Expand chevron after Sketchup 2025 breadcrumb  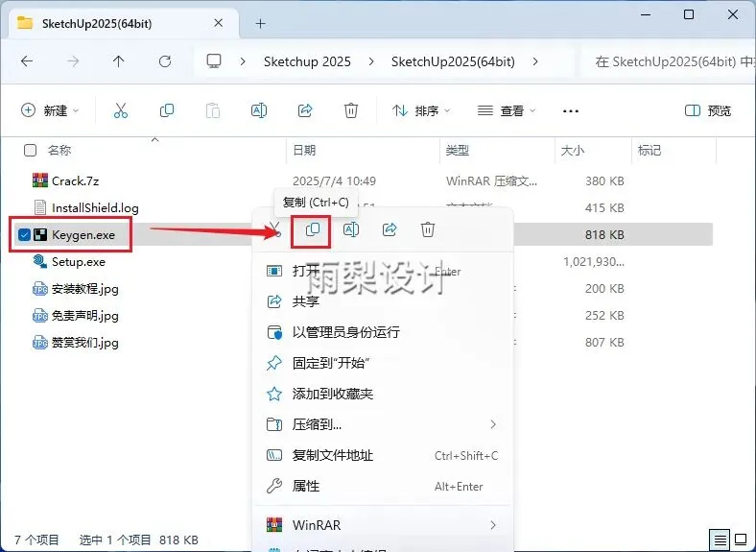370,61
